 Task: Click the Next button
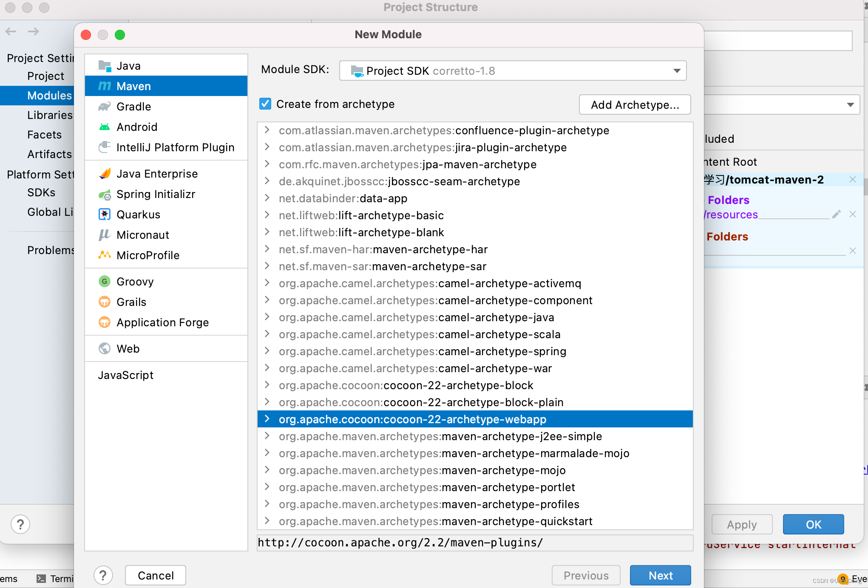(x=661, y=576)
